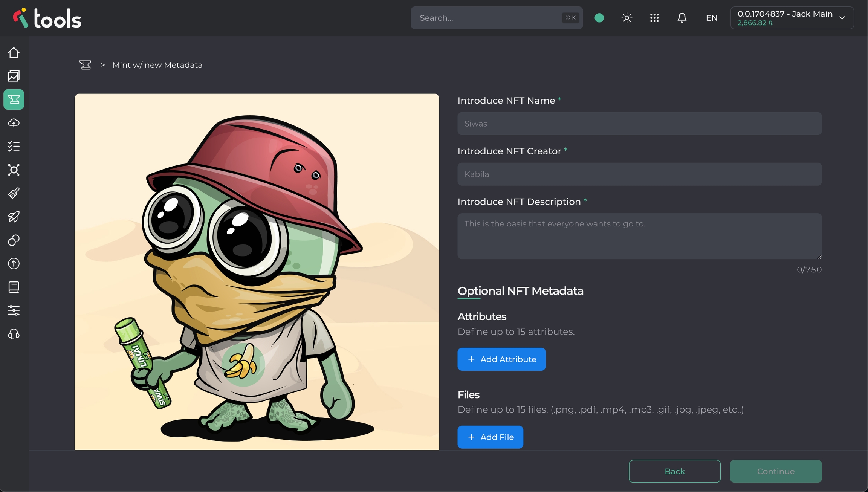The image size is (868, 492).
Task: Click the NFT Description text area
Action: (639, 236)
